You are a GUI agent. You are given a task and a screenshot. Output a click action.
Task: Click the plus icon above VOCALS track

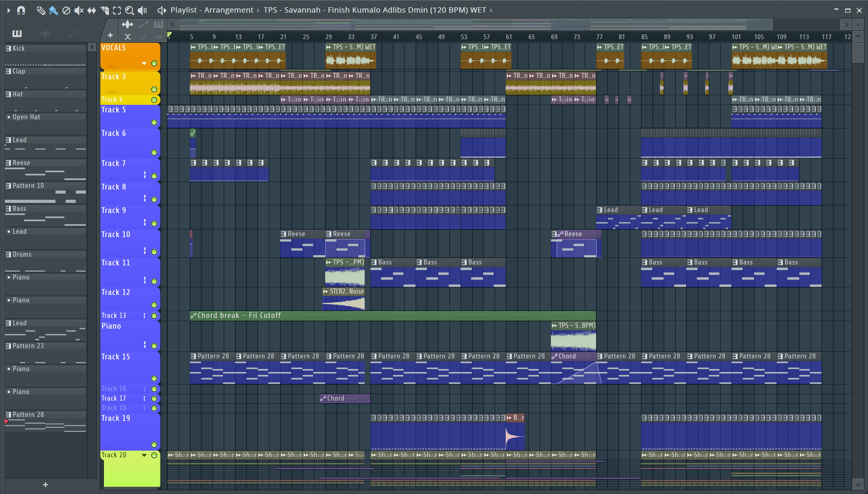tap(110, 35)
